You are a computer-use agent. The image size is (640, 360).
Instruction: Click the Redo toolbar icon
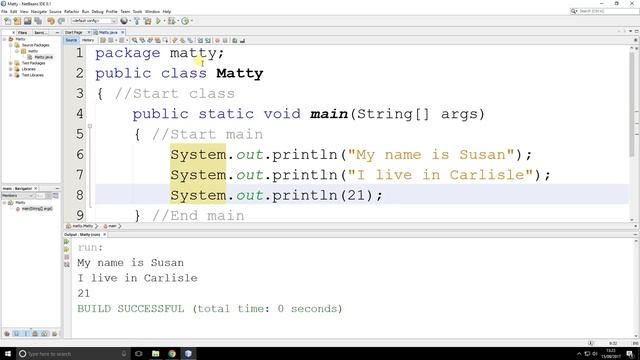[61, 21]
